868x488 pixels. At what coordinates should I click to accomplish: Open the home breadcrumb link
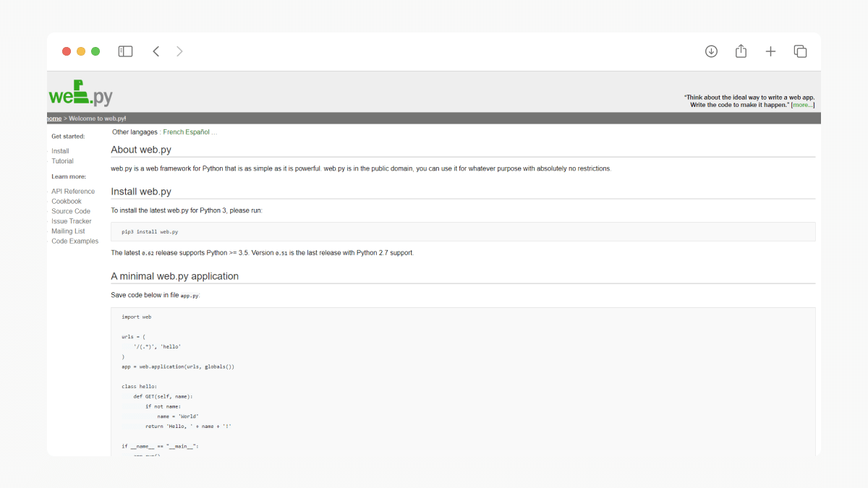click(54, 118)
